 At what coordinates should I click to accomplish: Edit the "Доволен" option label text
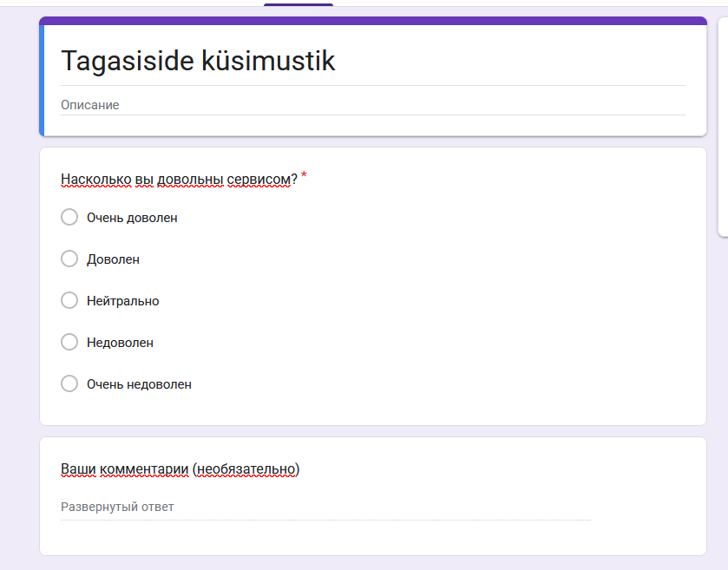tap(113, 259)
